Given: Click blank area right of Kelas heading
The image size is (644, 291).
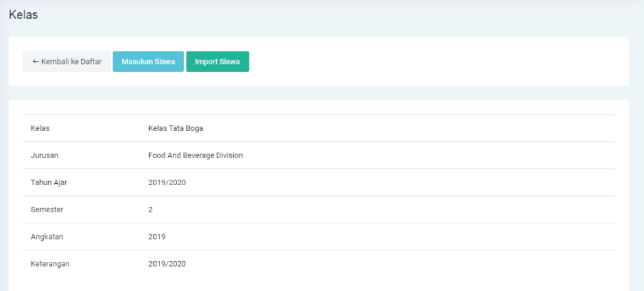Looking at the screenshot, I should tap(339, 15).
